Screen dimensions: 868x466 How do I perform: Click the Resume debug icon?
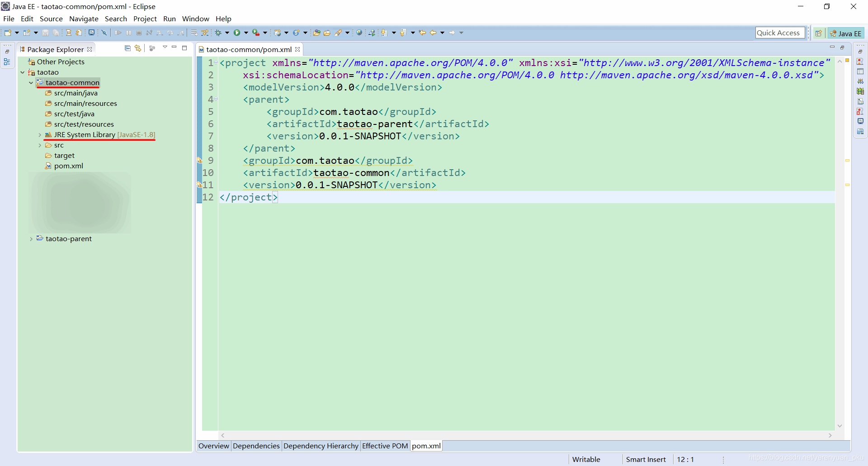click(118, 33)
